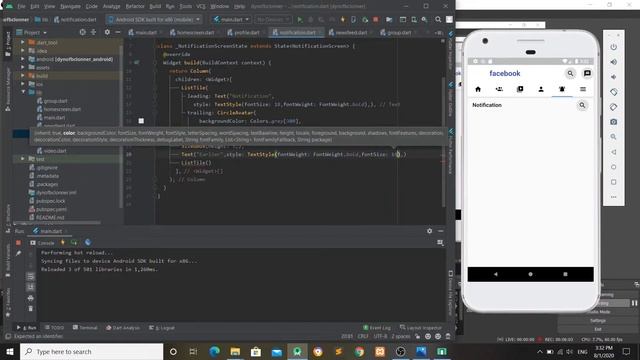
Task: Open Windows Start menu
Action: click(10, 351)
